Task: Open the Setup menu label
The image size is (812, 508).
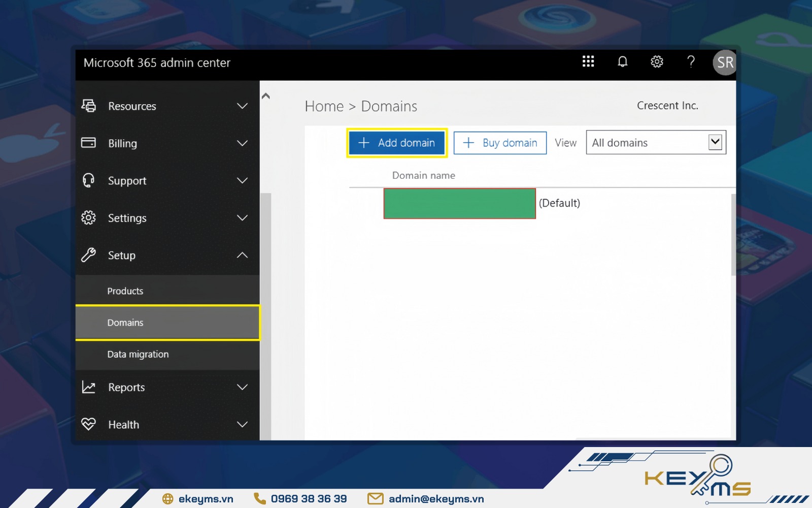Action: [122, 256]
